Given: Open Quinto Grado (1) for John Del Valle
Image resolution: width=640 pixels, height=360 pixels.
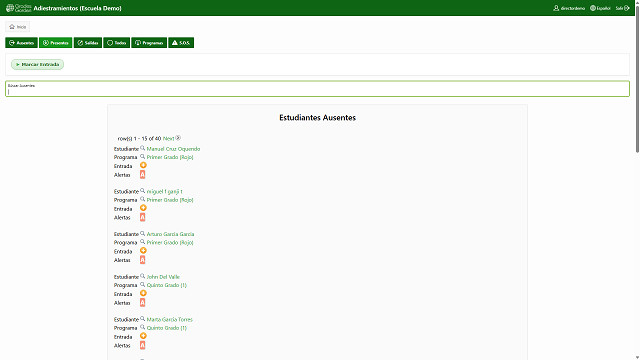Looking at the screenshot, I should (167, 285).
